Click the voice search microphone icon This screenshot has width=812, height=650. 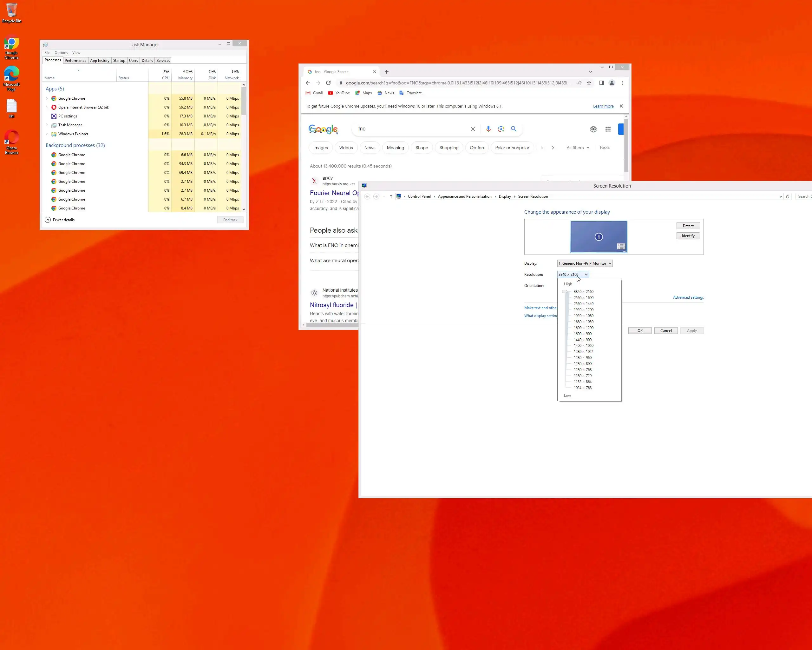(488, 129)
